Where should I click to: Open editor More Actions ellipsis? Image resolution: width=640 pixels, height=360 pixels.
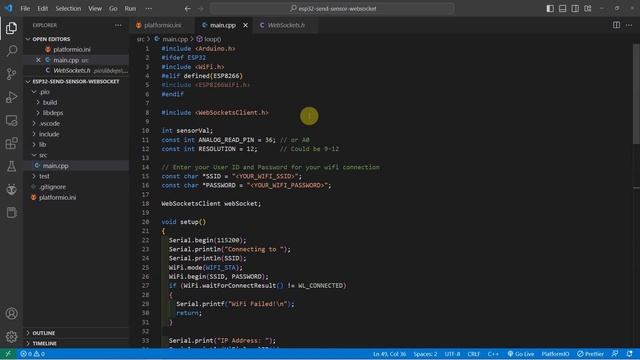(629, 25)
